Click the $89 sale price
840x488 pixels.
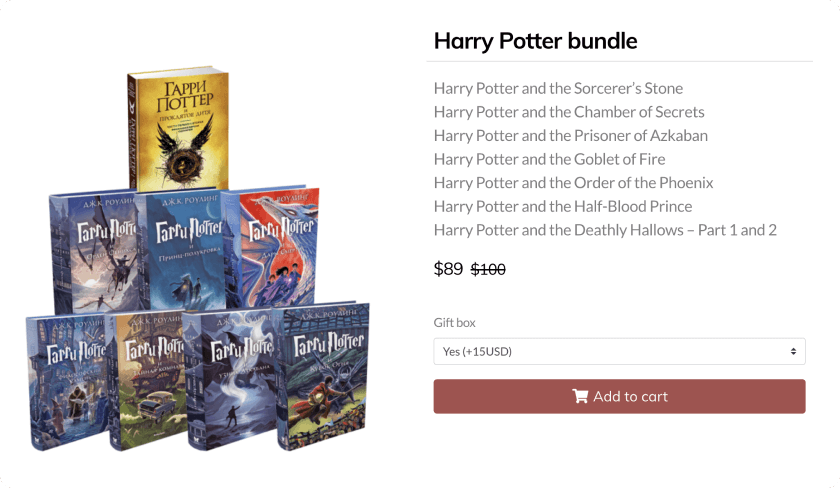click(x=448, y=268)
